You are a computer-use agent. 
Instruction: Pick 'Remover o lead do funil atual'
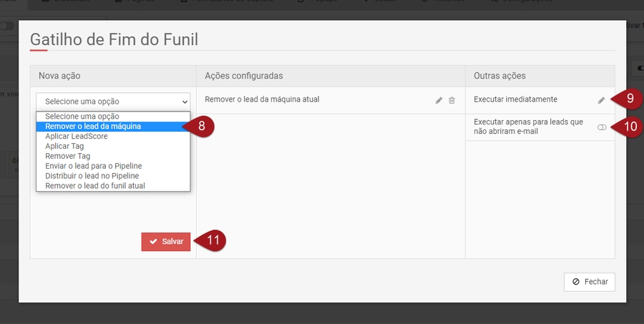click(x=94, y=186)
